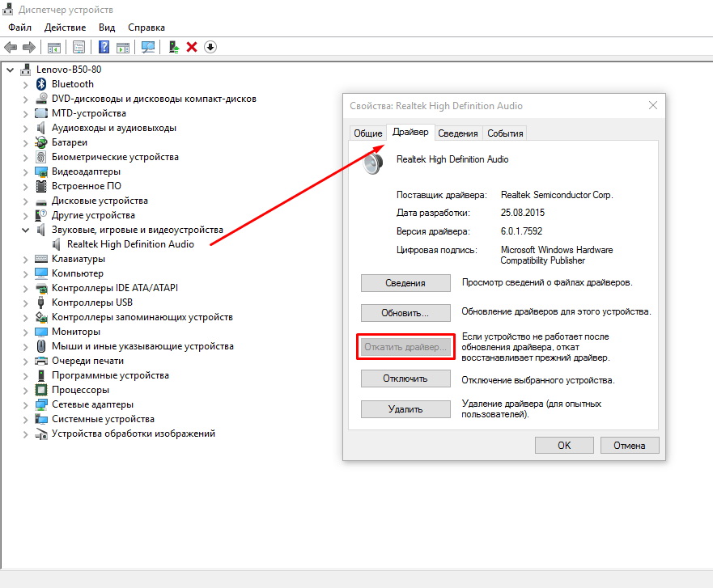The width and height of the screenshot is (713, 588).
Task: Open the Справка menu
Action: [x=146, y=27]
